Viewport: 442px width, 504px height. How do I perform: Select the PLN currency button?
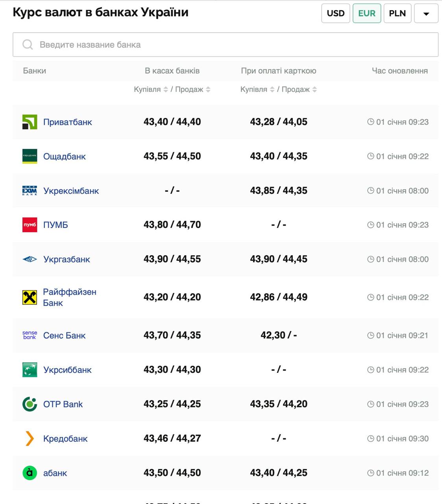click(397, 13)
